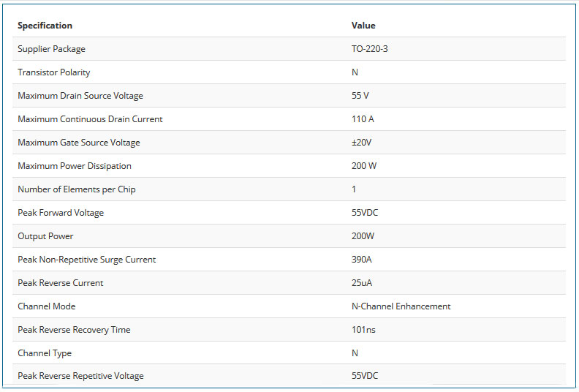Click the Maximum Drain Source Voltage label
This screenshot has width=579, height=392.
80,96
